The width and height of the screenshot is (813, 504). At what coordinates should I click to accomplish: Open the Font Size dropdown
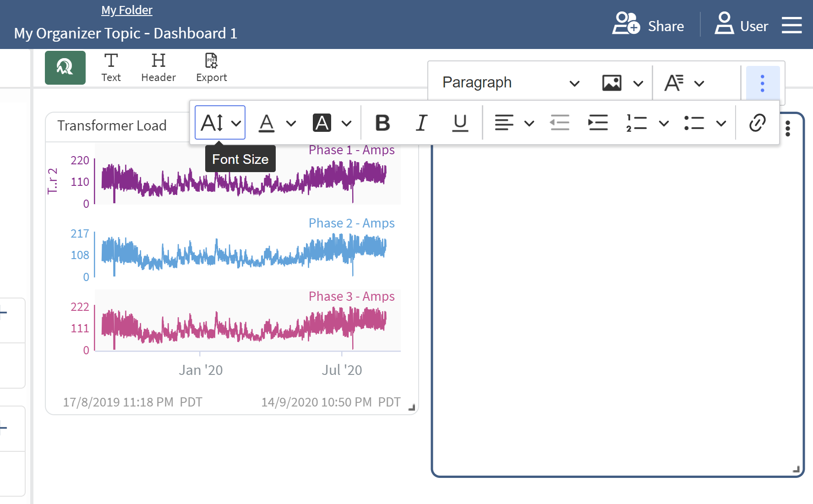tap(220, 123)
